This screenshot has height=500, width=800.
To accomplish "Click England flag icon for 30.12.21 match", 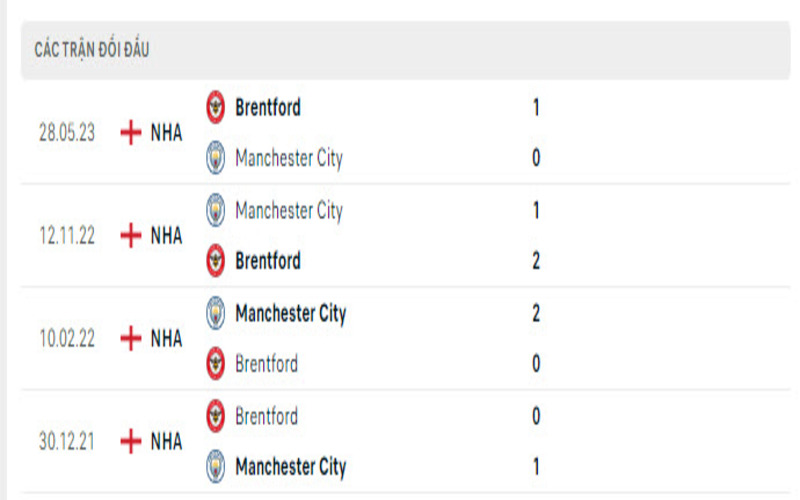I will click(130, 441).
